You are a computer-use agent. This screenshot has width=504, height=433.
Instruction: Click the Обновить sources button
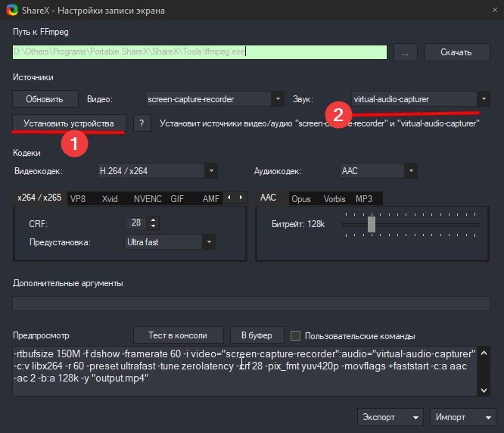point(45,99)
